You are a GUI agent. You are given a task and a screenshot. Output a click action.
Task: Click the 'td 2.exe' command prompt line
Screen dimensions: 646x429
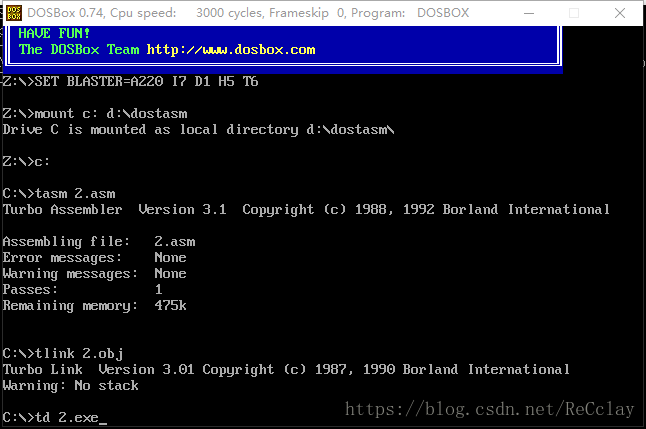55,417
